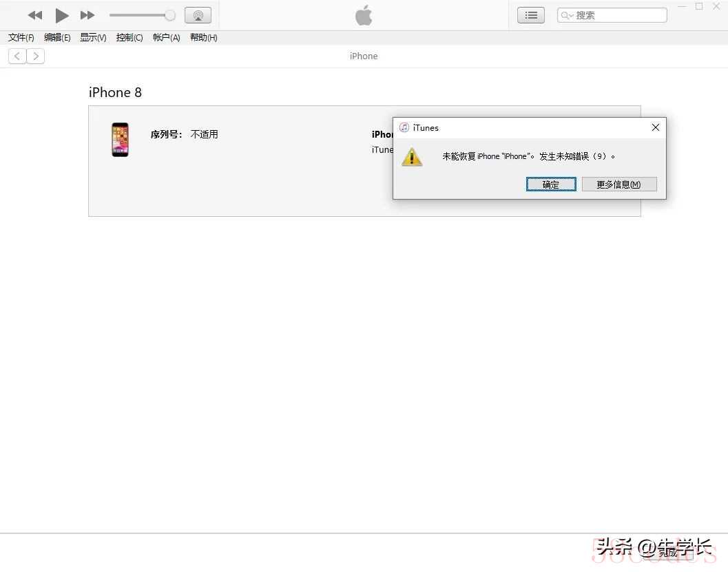Open the 控制(C) menu

(129, 38)
